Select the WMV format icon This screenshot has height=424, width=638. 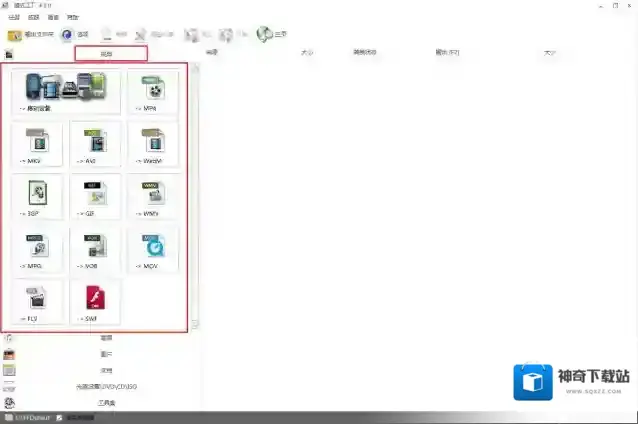(x=152, y=197)
